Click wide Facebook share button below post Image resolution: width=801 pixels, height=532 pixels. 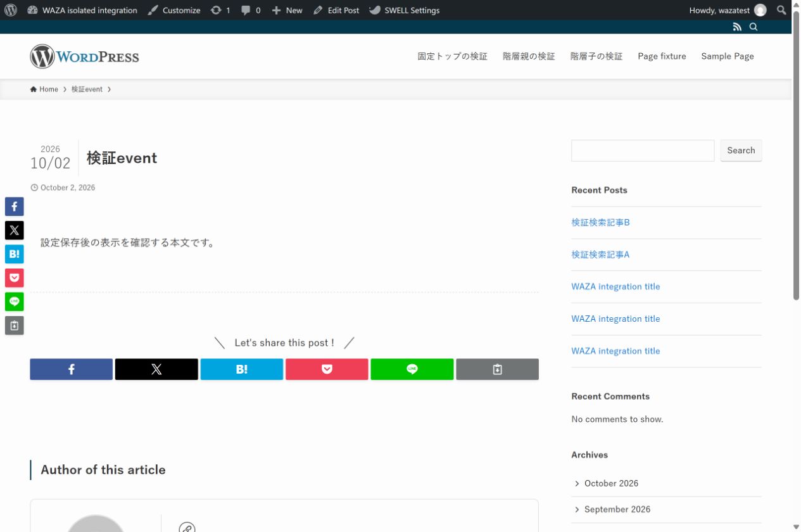pos(72,369)
